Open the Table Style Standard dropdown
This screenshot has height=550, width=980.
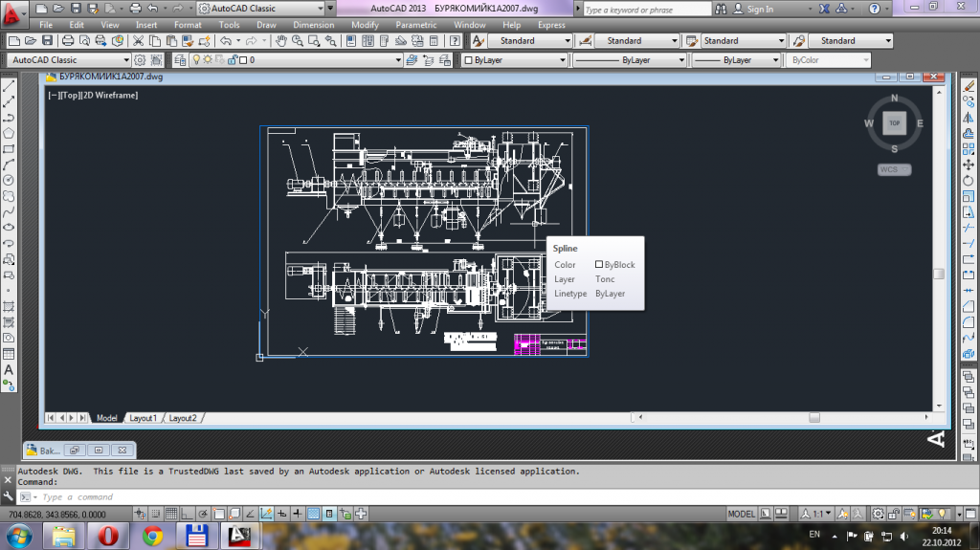point(781,40)
